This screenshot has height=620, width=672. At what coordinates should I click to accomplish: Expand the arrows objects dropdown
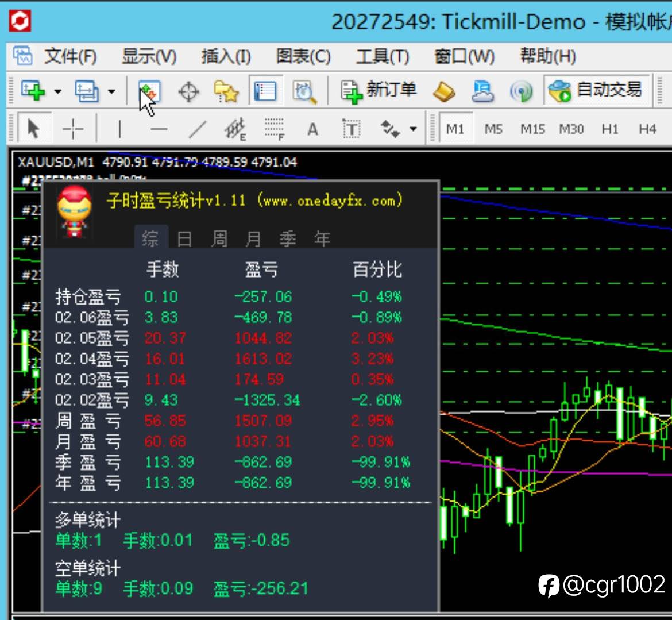[413, 129]
